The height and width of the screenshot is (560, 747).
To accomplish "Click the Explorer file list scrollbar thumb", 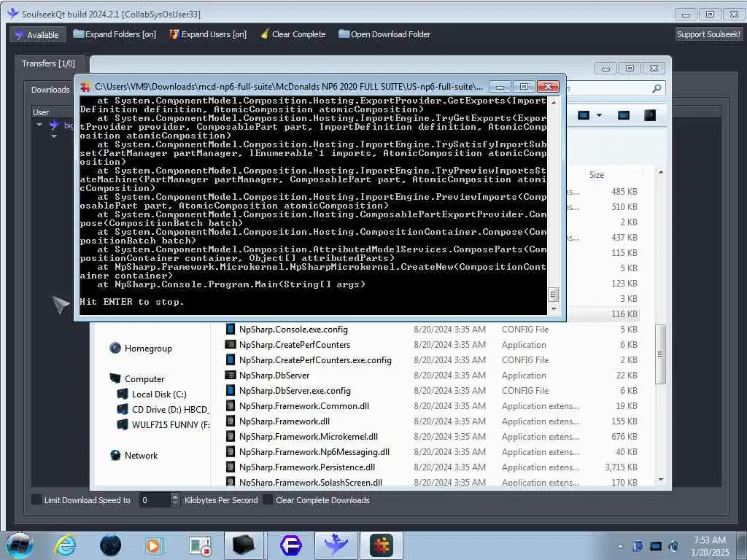I will (661, 354).
